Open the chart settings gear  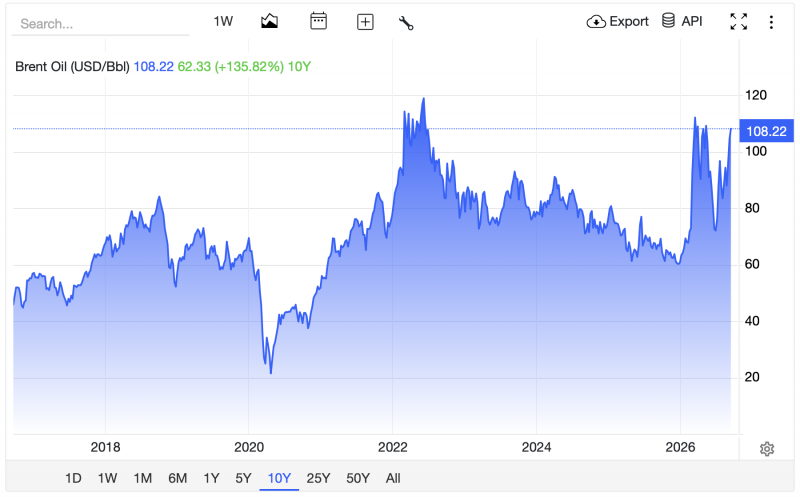pyautogui.click(x=767, y=449)
